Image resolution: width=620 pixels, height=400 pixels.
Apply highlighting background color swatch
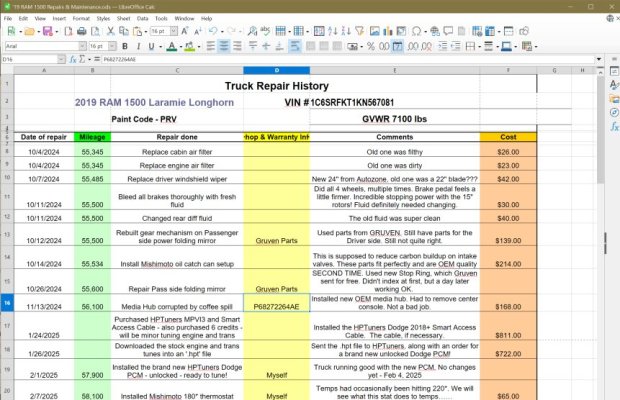click(x=190, y=46)
